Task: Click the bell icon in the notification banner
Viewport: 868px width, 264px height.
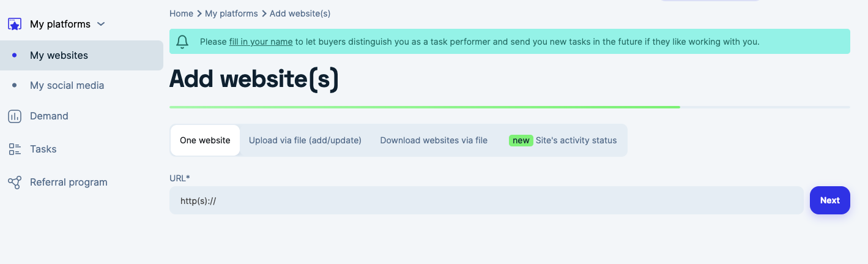Action: coord(182,42)
